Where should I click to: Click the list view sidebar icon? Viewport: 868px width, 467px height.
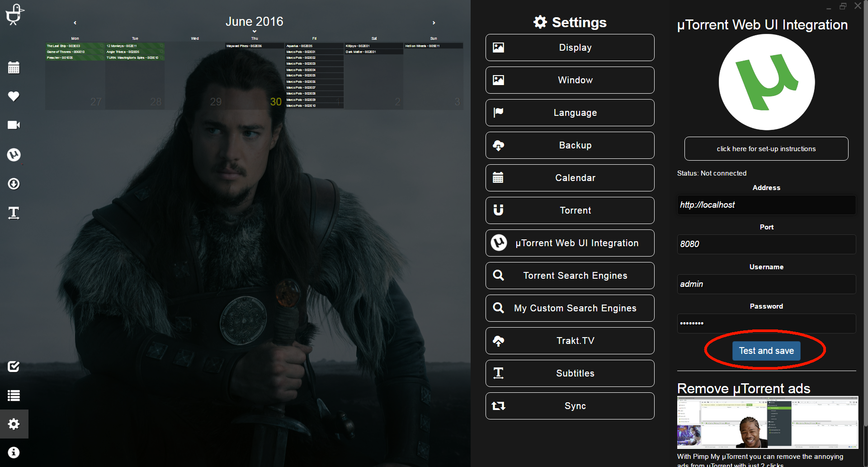pos(14,396)
